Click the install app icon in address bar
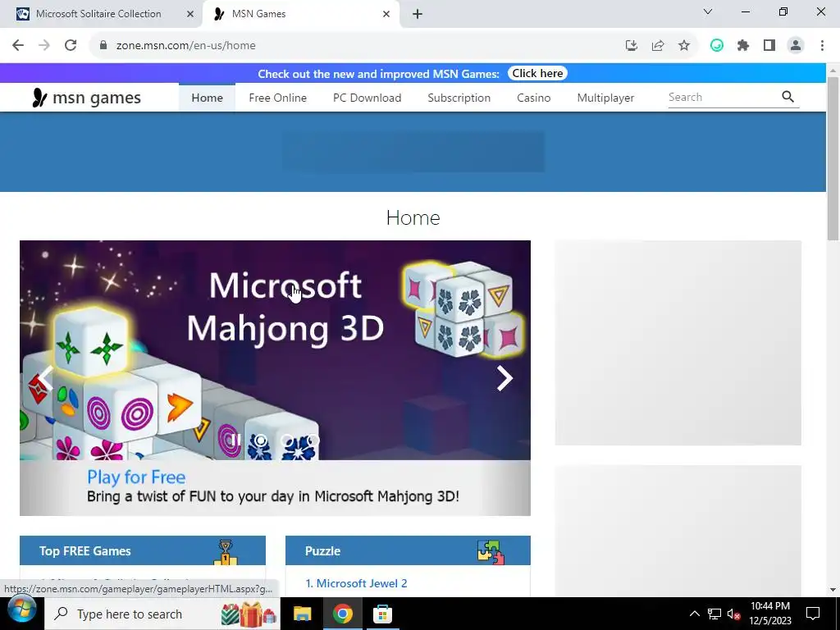 pyautogui.click(x=632, y=46)
